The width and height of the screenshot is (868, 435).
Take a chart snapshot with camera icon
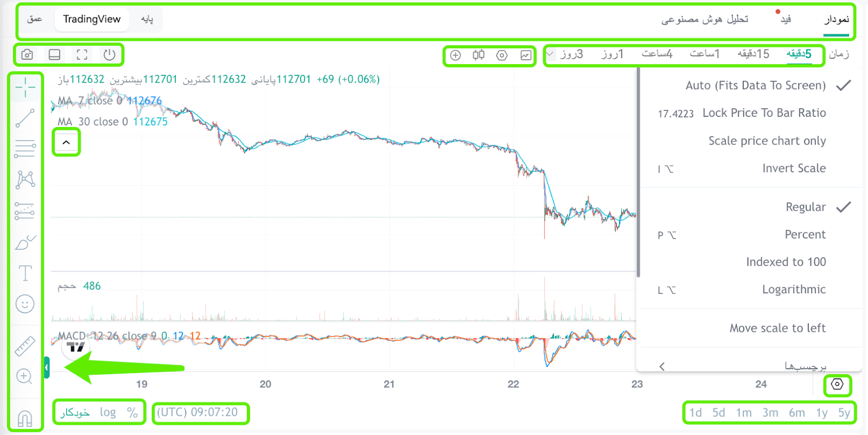(x=27, y=54)
